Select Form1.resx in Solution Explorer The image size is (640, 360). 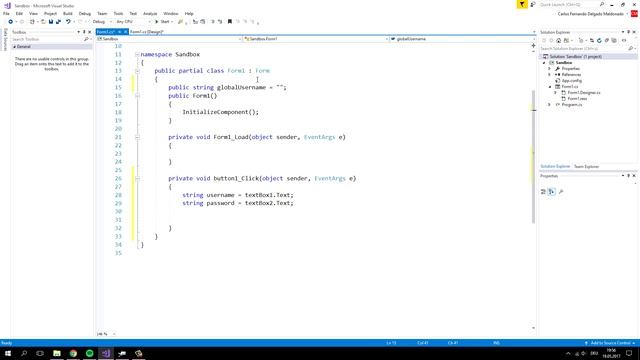click(x=577, y=99)
